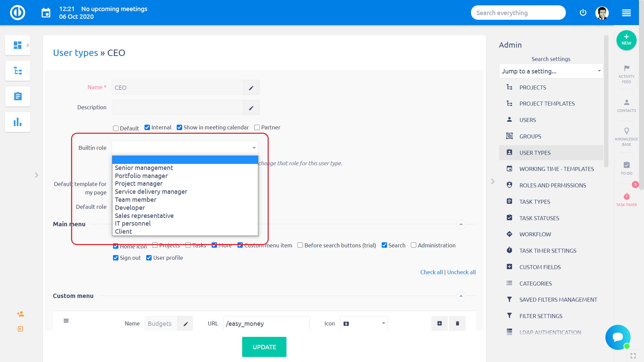Screen dimensions: 644x362
Task: Edit the Name field pencil icon
Action: (251, 88)
